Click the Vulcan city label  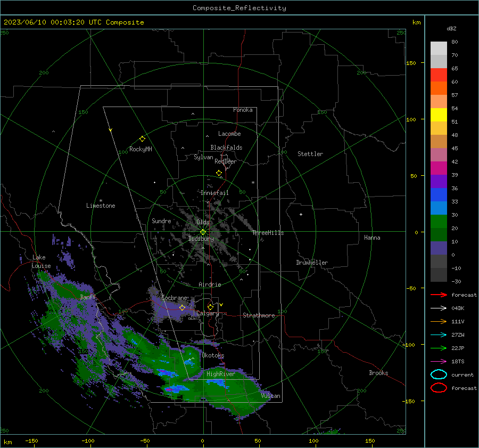click(x=270, y=396)
